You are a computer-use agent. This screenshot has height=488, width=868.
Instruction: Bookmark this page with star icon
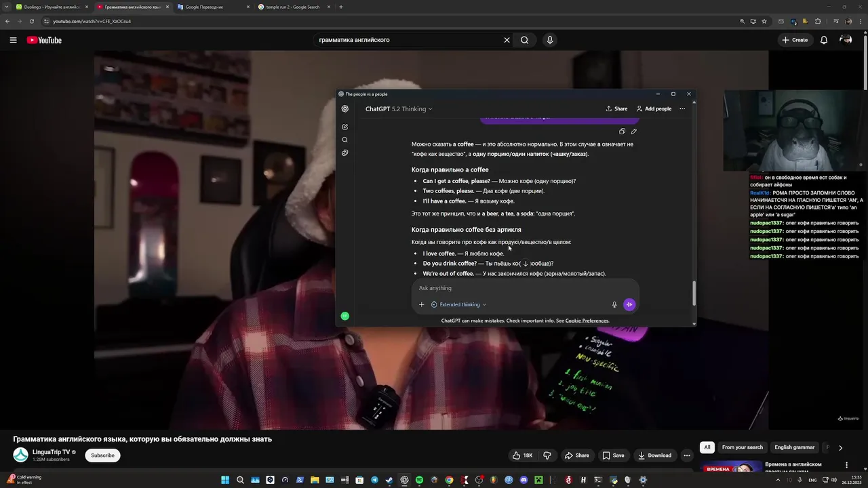point(764,21)
